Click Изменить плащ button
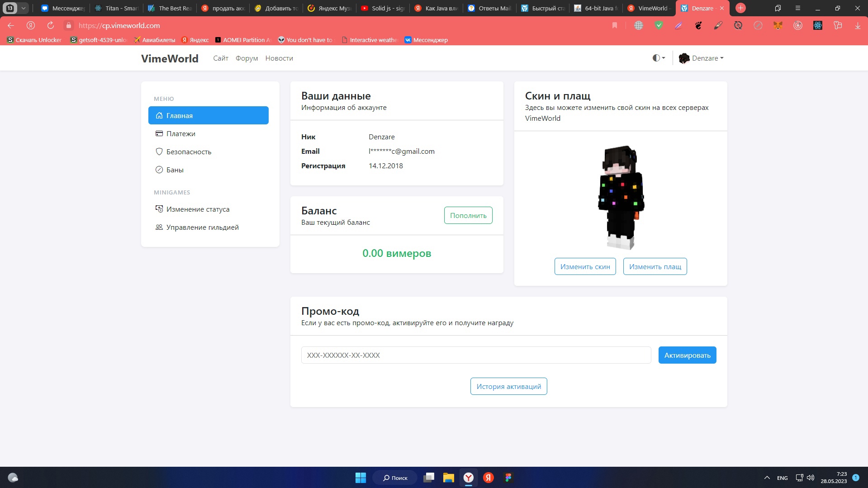Viewport: 868px width, 488px height. tap(655, 266)
